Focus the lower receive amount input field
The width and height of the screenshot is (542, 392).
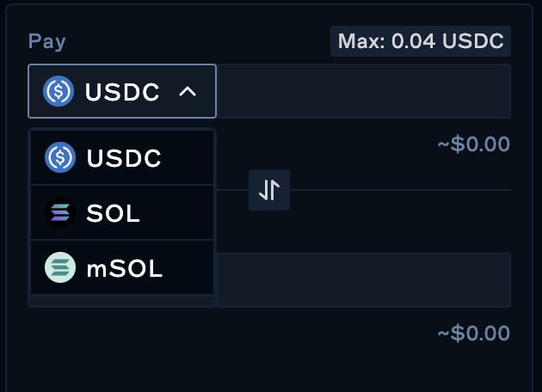pyautogui.click(x=363, y=280)
